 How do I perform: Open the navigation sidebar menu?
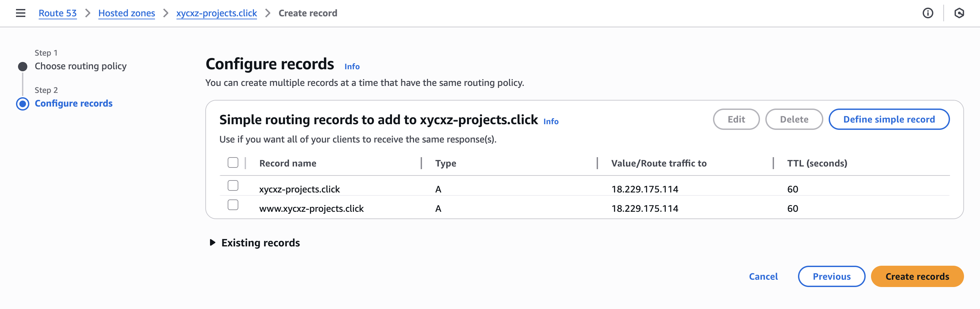20,13
